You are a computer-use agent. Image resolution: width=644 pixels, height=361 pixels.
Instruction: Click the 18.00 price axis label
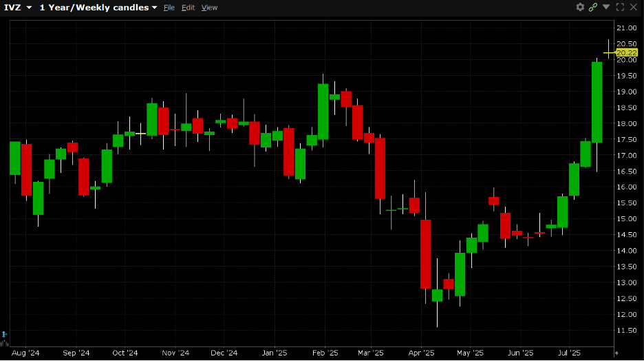[626, 123]
